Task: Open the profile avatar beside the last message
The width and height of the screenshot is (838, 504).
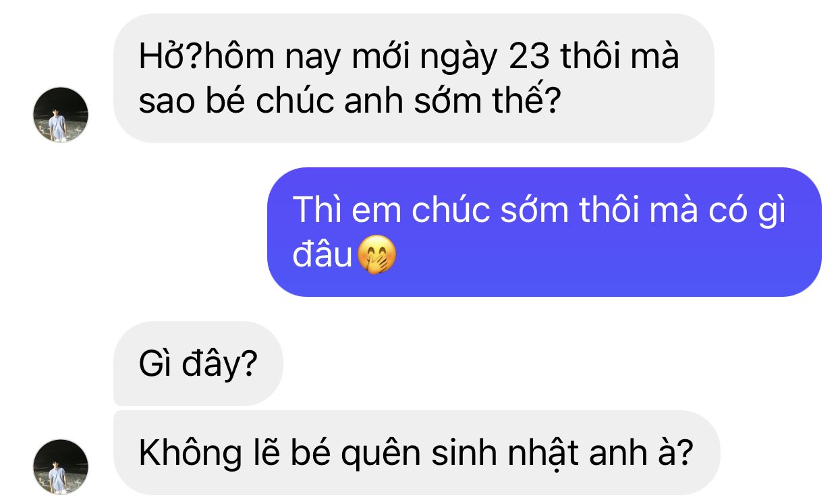Action: click(61, 467)
